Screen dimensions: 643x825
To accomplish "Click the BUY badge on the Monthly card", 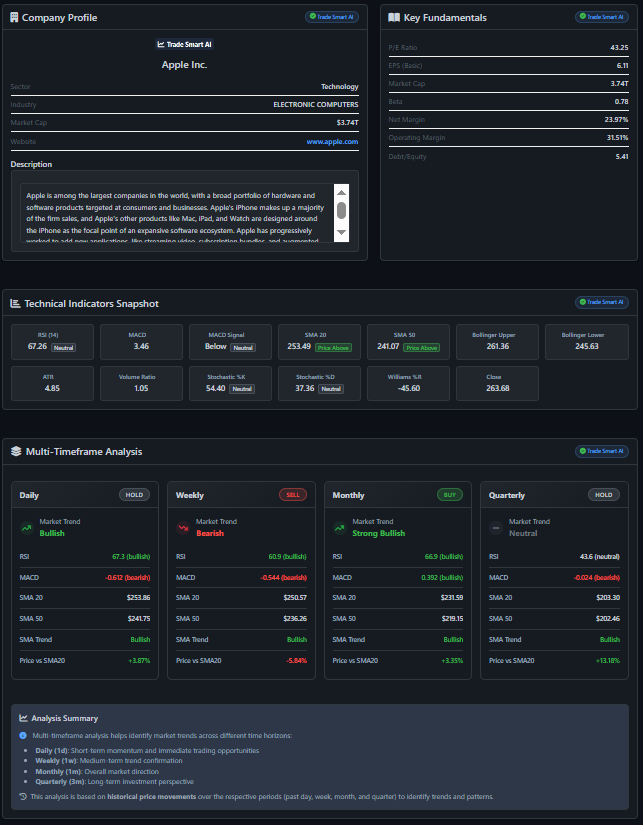I will pyautogui.click(x=450, y=495).
